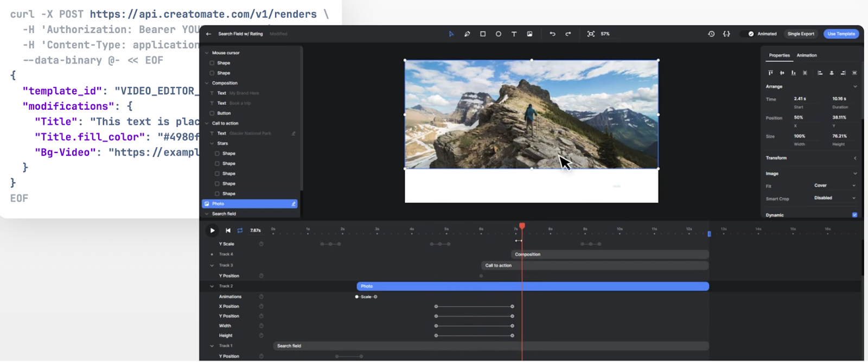Viewport: 868px width, 362px height.
Task: Expand the Transform section
Action: pyautogui.click(x=811, y=158)
